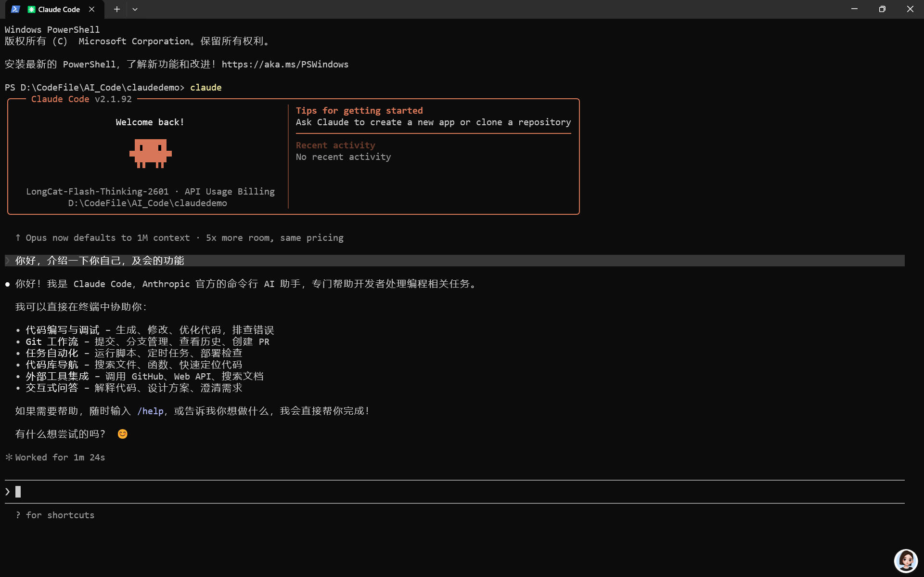The width and height of the screenshot is (924, 577).
Task: Minimize the terminal window
Action: (854, 9)
